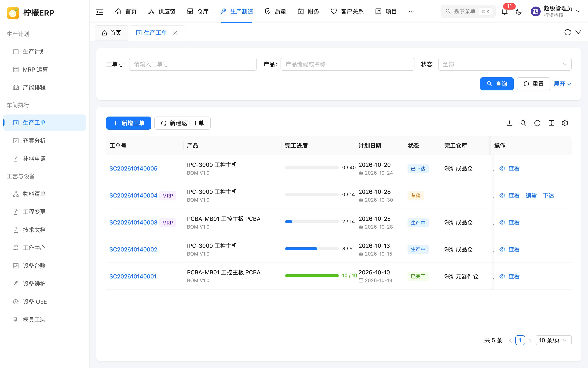The image size is (588, 368).
Task: Open MRP 运算 in the sidebar
Action: point(45,70)
